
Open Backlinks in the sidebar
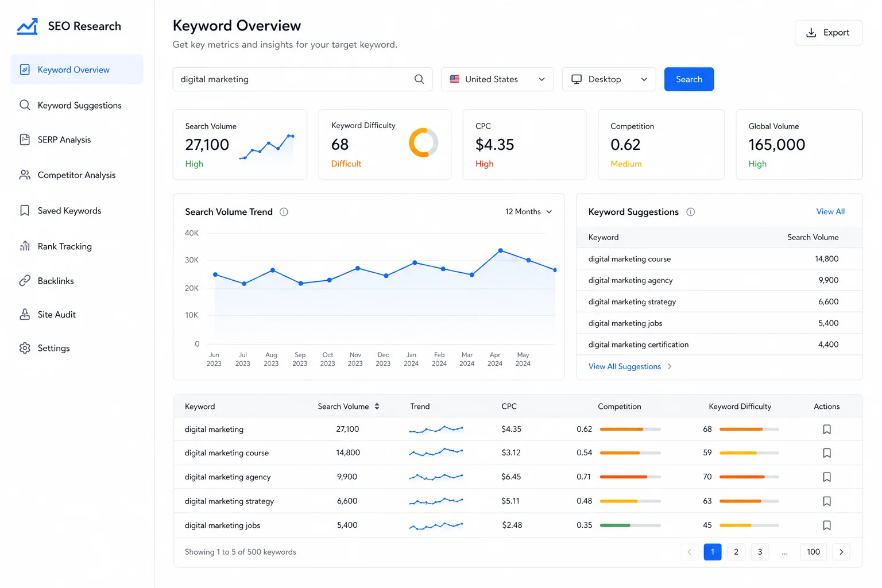pyautogui.click(x=77, y=281)
